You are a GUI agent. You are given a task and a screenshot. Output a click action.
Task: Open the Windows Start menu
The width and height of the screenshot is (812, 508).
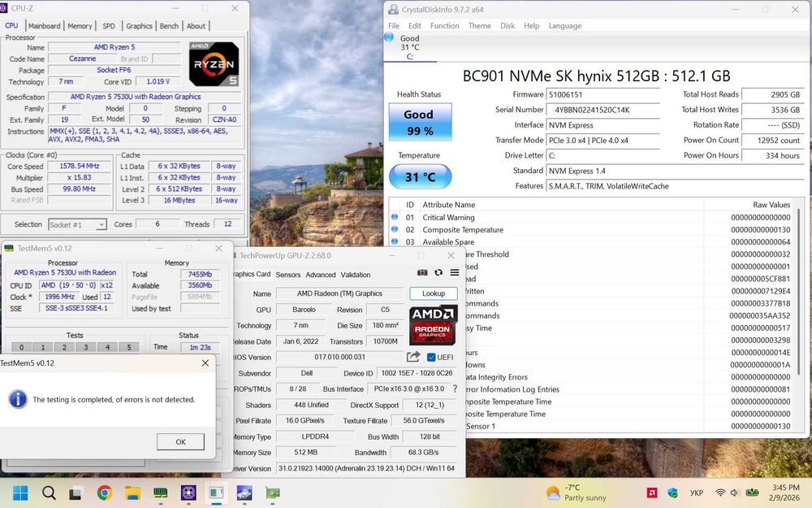[x=20, y=493]
